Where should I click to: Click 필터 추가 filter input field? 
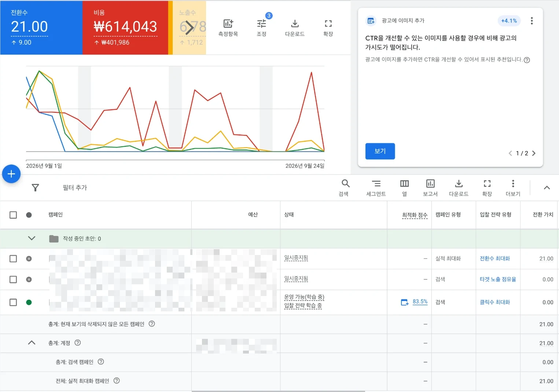[x=75, y=188]
